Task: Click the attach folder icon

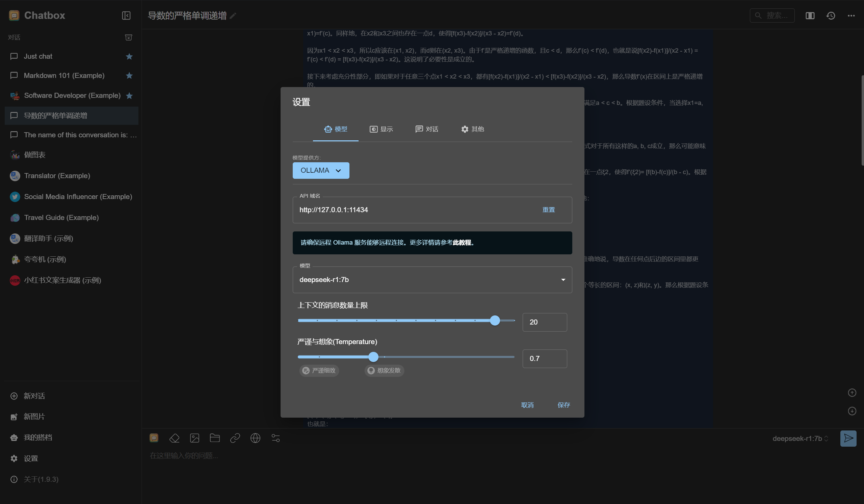Action: click(x=215, y=438)
